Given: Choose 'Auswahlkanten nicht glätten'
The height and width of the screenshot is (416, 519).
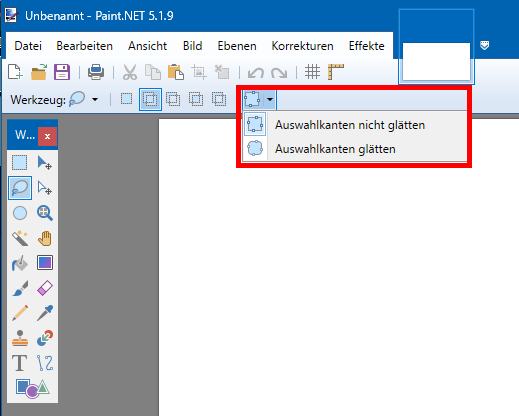Looking at the screenshot, I should [355, 125].
